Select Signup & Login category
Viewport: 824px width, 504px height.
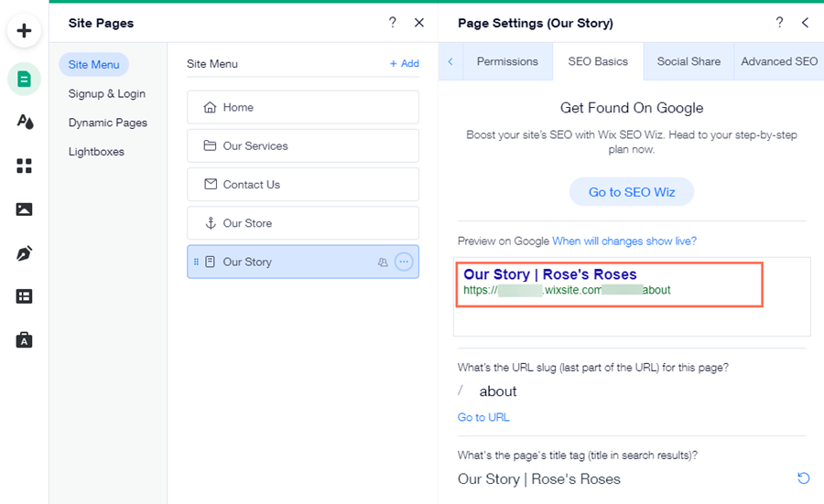point(107,93)
